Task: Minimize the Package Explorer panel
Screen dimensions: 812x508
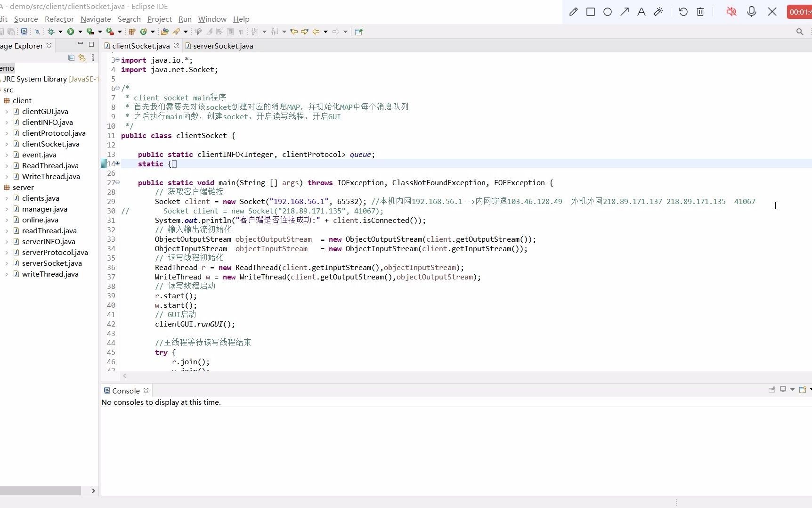Action: (81, 44)
